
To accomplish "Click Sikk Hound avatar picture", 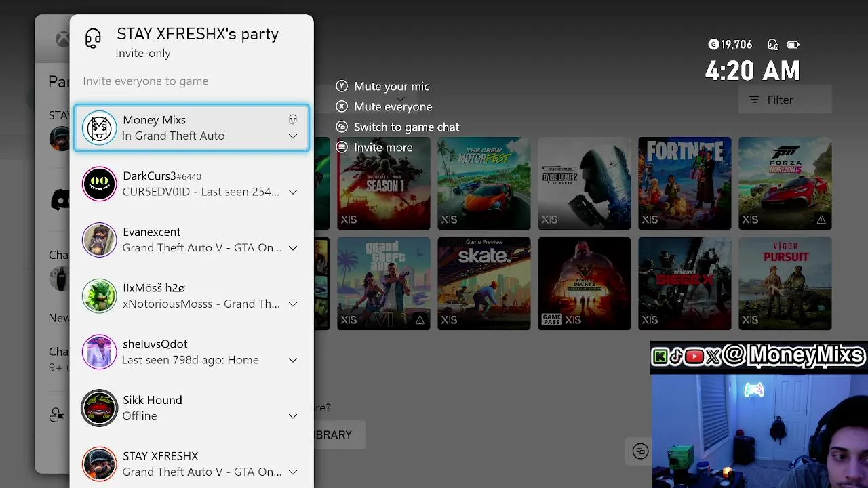I will pos(100,408).
